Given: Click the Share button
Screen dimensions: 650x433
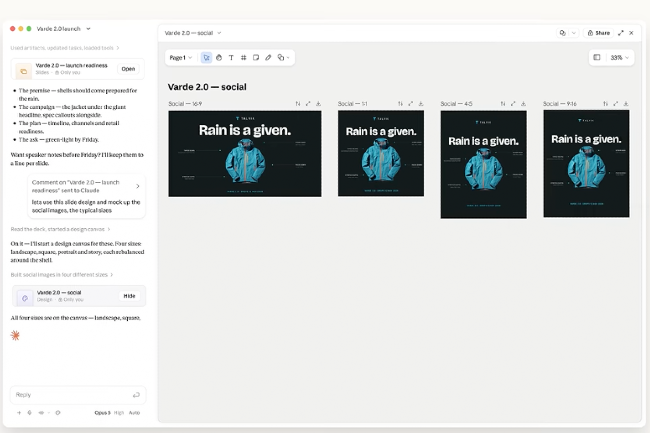Looking at the screenshot, I should [599, 33].
